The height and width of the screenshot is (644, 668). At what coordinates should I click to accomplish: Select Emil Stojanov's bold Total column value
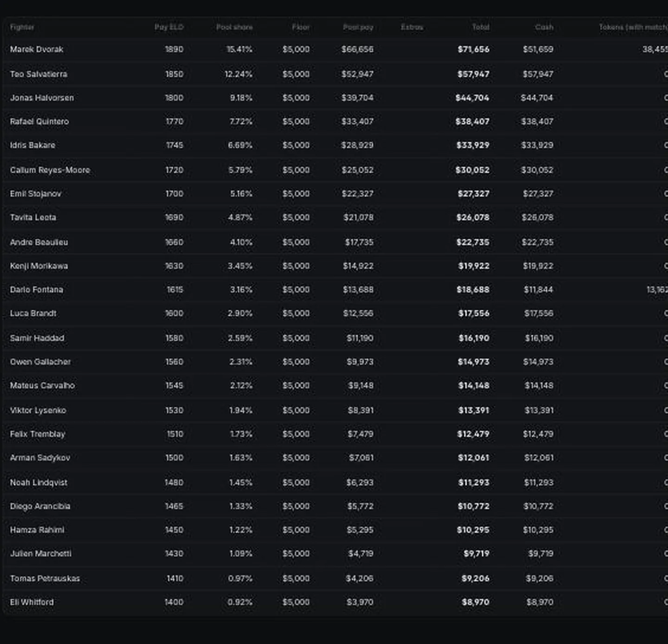click(x=473, y=194)
